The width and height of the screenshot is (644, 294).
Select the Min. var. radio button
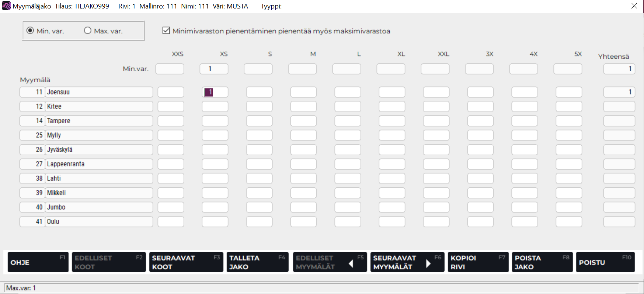[x=31, y=31]
